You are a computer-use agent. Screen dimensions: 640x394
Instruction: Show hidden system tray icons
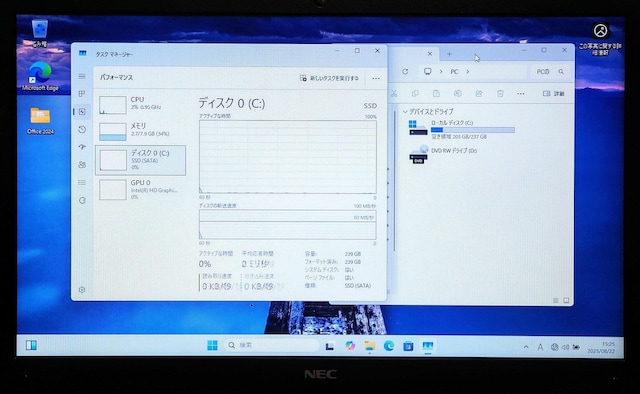526,347
